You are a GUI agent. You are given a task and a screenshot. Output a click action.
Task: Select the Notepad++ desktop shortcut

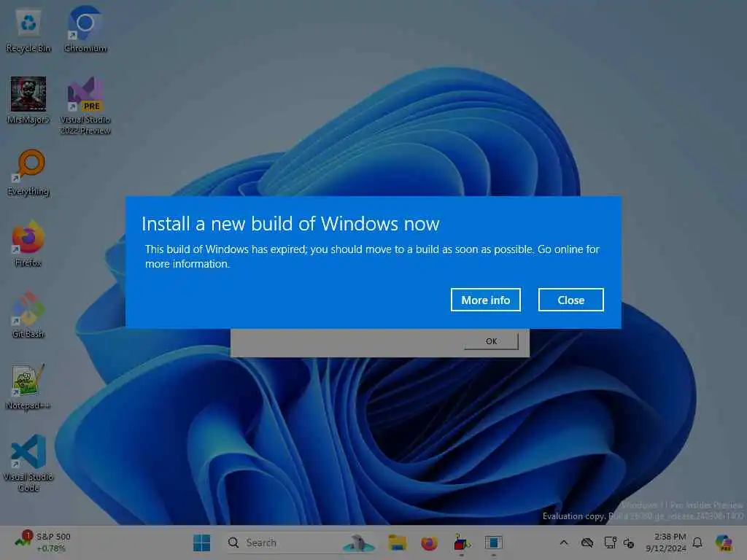pos(28,386)
